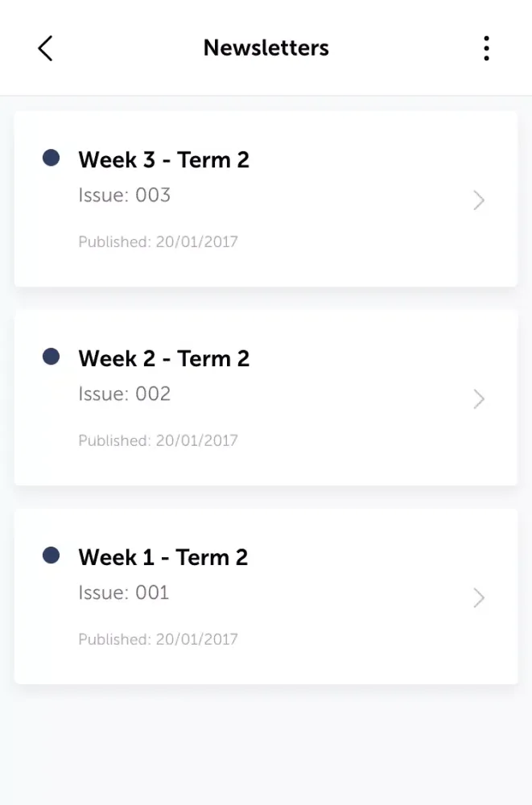Open the three-dot more options menu
532x805 pixels.
pos(486,48)
